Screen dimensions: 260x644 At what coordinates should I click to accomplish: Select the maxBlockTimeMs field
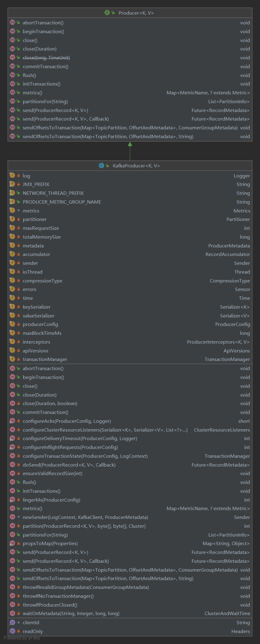click(x=130, y=333)
